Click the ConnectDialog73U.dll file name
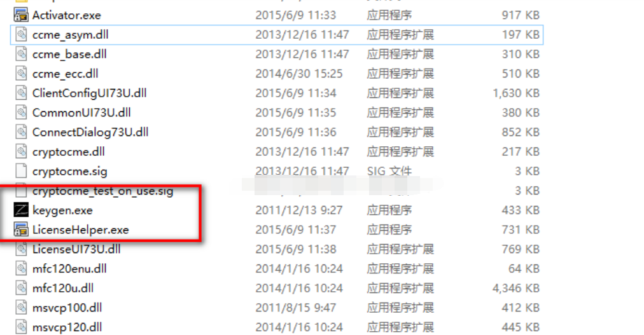This screenshot has width=644, height=335. pyautogui.click(x=90, y=132)
